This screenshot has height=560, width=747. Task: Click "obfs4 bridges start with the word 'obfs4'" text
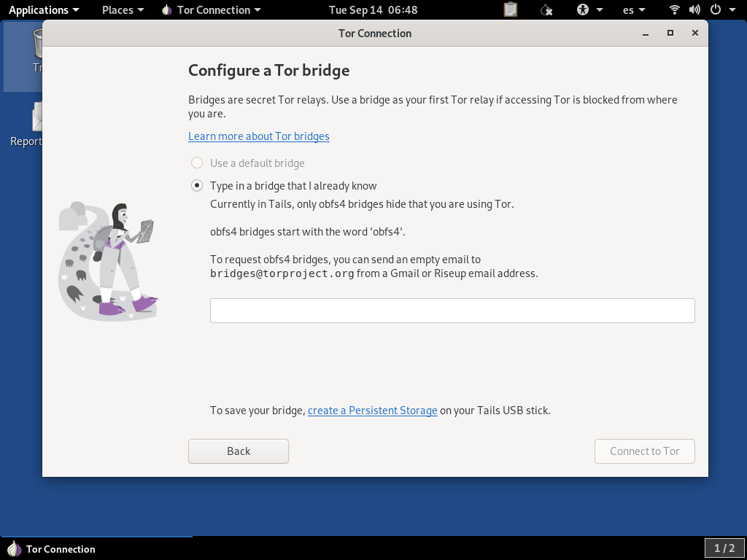coord(308,232)
